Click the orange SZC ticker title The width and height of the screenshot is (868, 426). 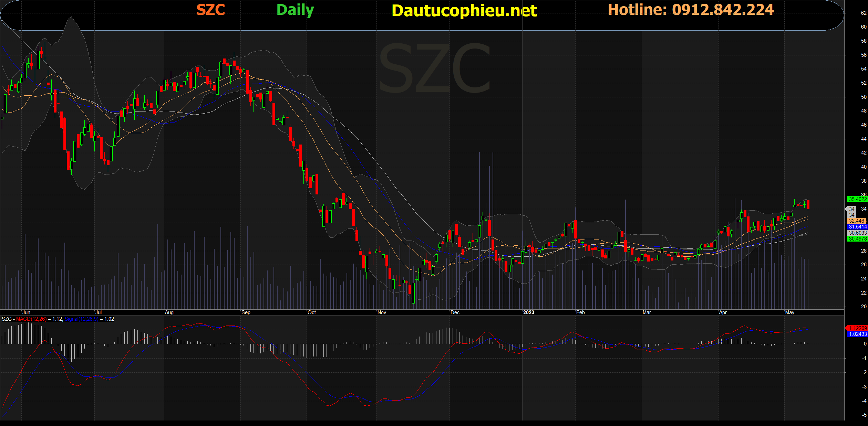[210, 10]
